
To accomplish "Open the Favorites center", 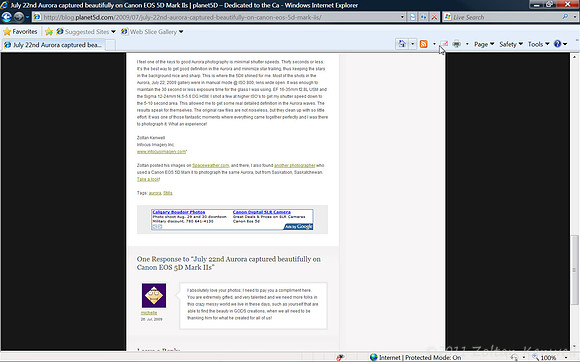I will (20, 32).
